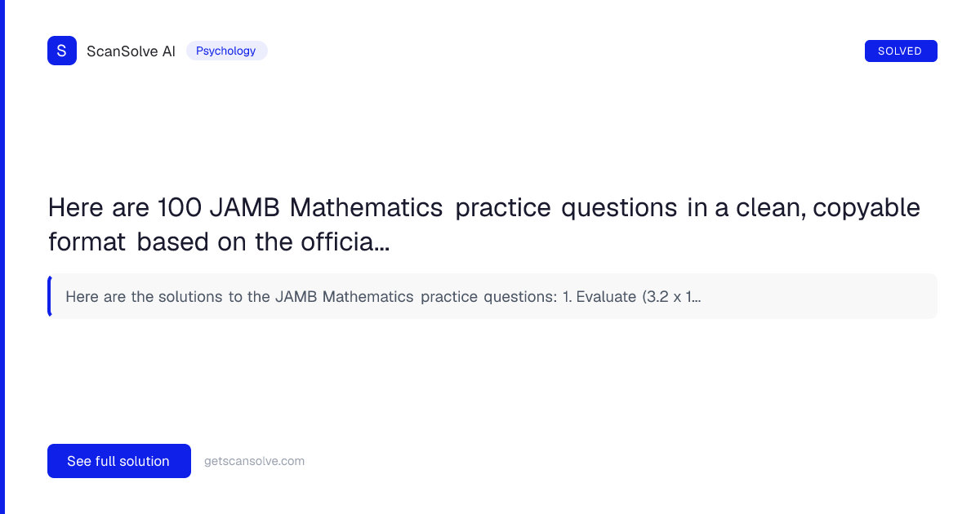The image size is (980, 514).
Task: Open the collapsed answer beginning with Evaluate
Action: pyautogui.click(x=492, y=296)
